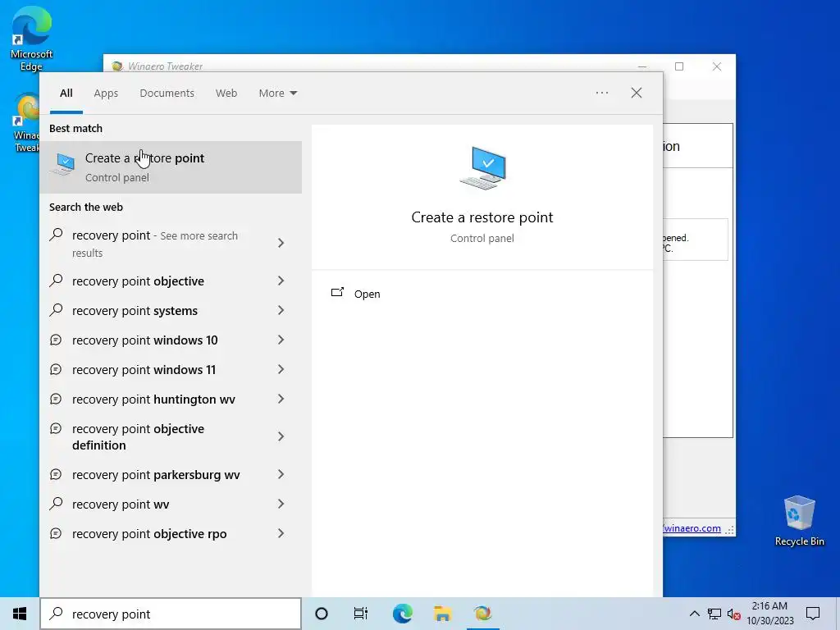Open the search options ellipsis menu
The image size is (840, 630).
602,93
